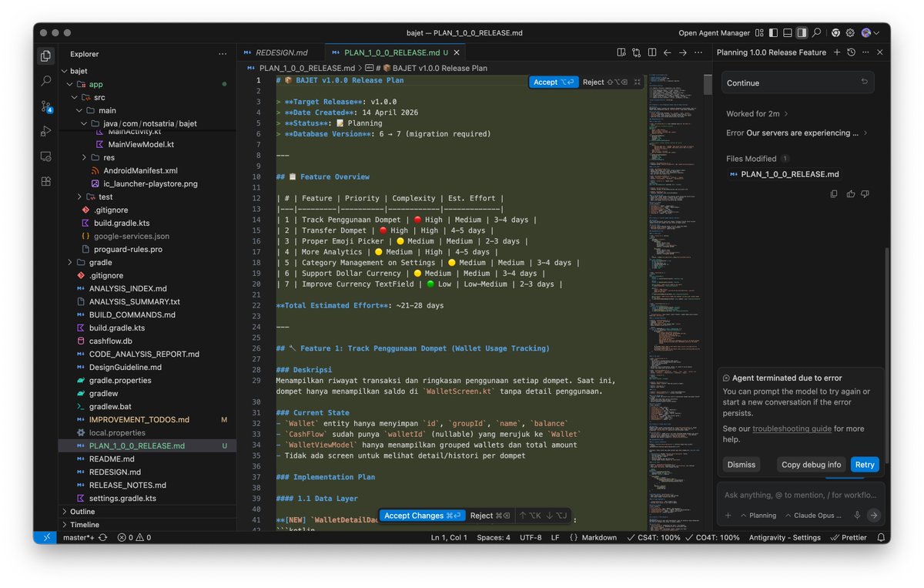Screen dimensions: 924x588
Task: Click Accept Changes at bottom of editor
Action: pyautogui.click(x=423, y=516)
